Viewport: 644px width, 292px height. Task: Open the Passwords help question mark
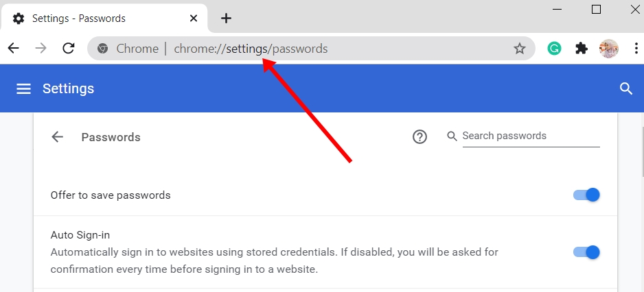click(419, 137)
